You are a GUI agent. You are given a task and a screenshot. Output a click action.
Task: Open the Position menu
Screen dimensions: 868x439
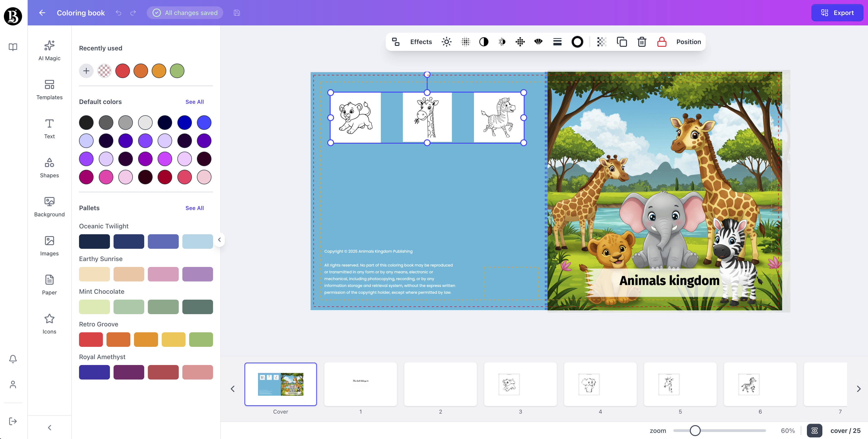coord(688,42)
